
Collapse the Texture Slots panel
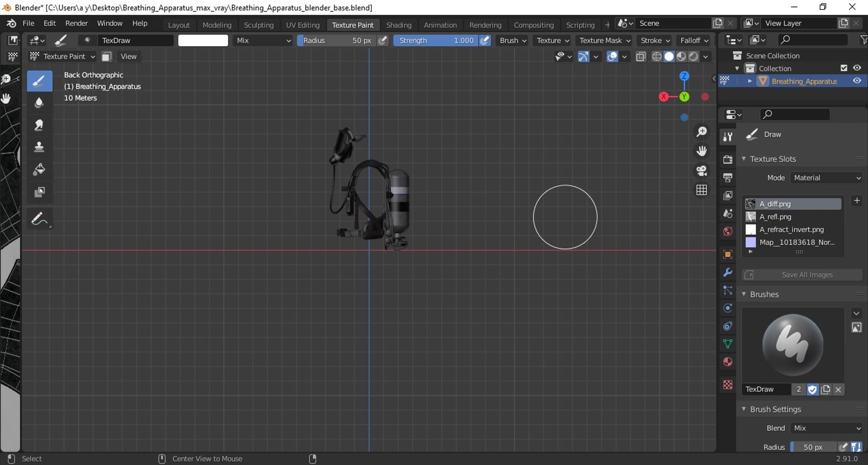744,159
